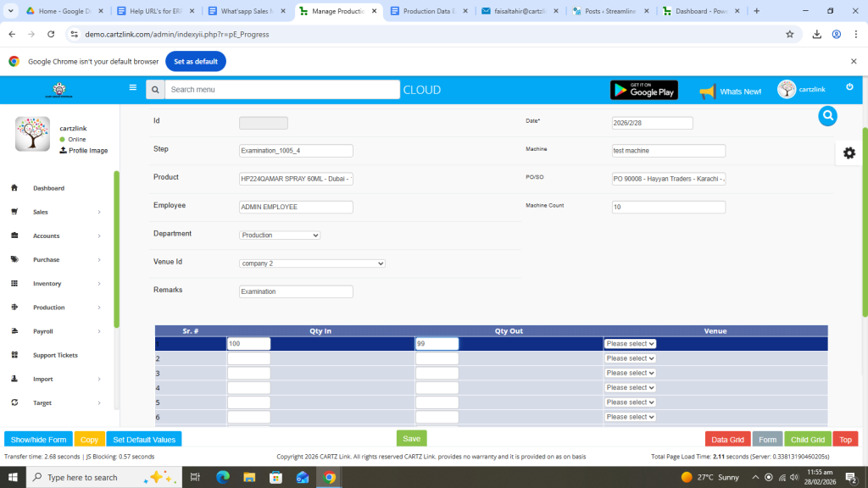Switch to Production Data browser tab
Screen dimensions: 868x488
[x=429, y=11]
